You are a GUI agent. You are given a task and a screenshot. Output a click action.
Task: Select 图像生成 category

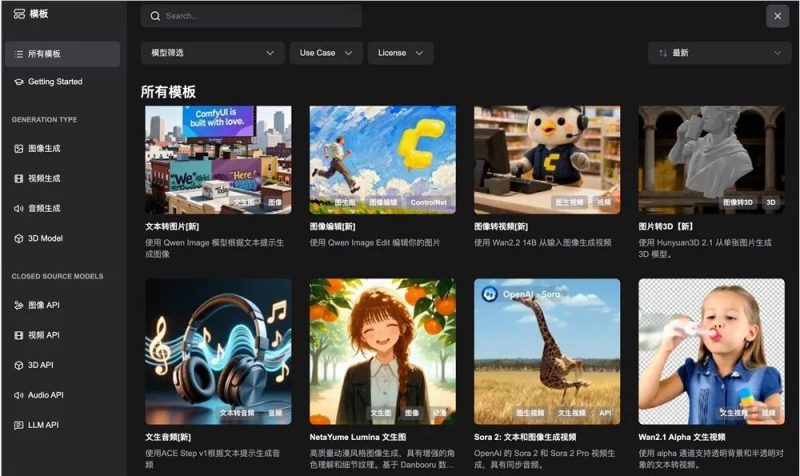pyautogui.click(x=63, y=149)
